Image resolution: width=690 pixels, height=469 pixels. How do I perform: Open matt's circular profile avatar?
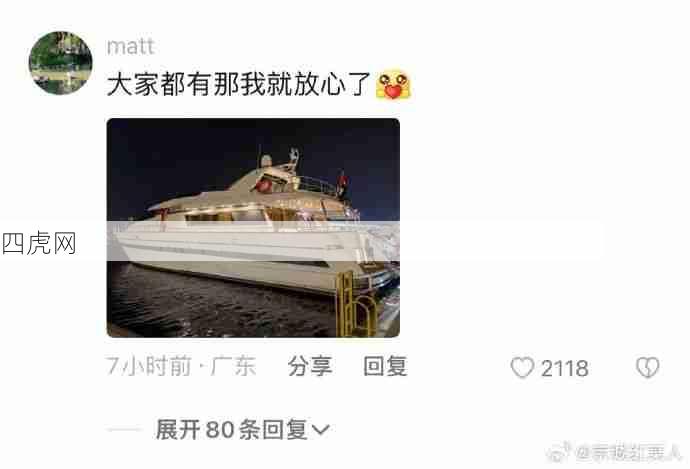(60, 62)
